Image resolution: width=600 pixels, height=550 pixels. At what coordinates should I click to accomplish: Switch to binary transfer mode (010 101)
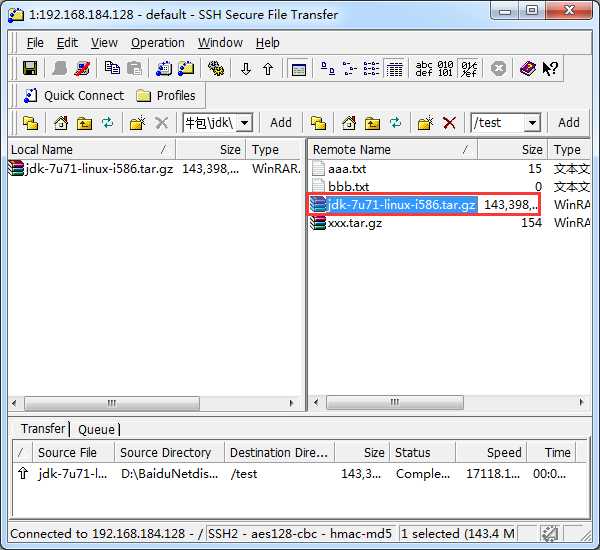click(x=446, y=69)
